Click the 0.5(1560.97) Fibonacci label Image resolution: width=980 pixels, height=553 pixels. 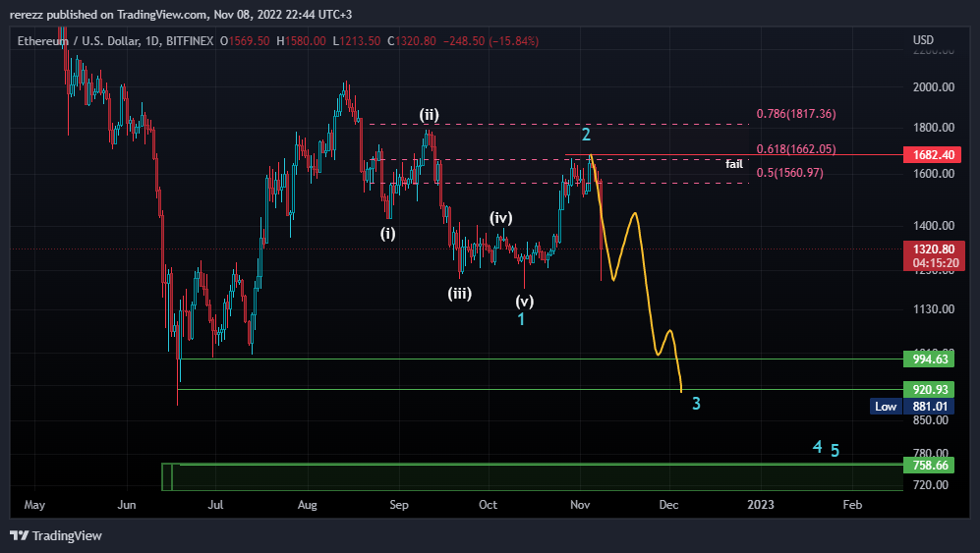point(789,173)
